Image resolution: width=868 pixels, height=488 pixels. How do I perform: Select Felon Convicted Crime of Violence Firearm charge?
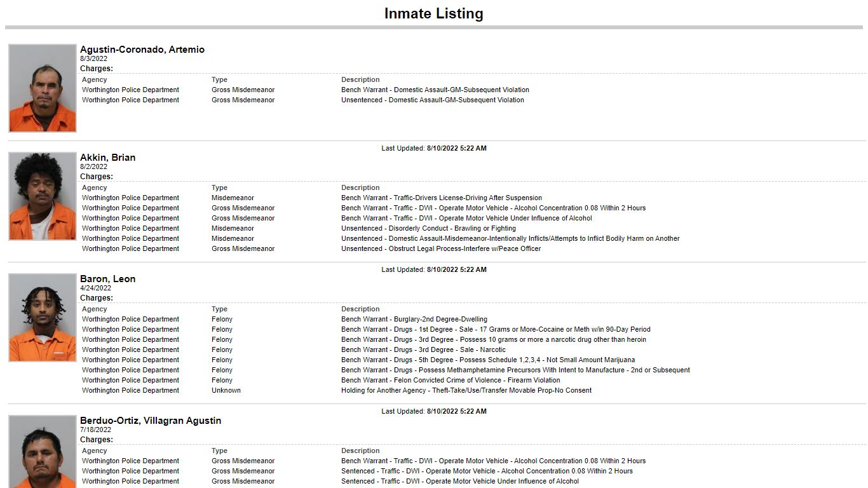point(451,380)
